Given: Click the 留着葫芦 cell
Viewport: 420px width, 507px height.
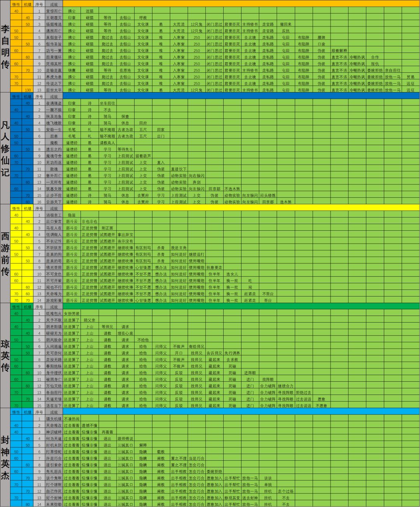Looking at the screenshot, I should pos(143,156).
